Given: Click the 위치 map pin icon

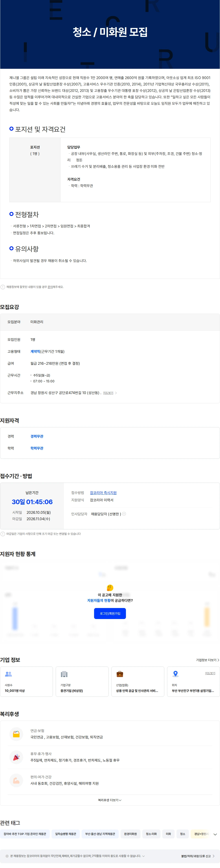Looking at the screenshot, I should coord(175,674).
